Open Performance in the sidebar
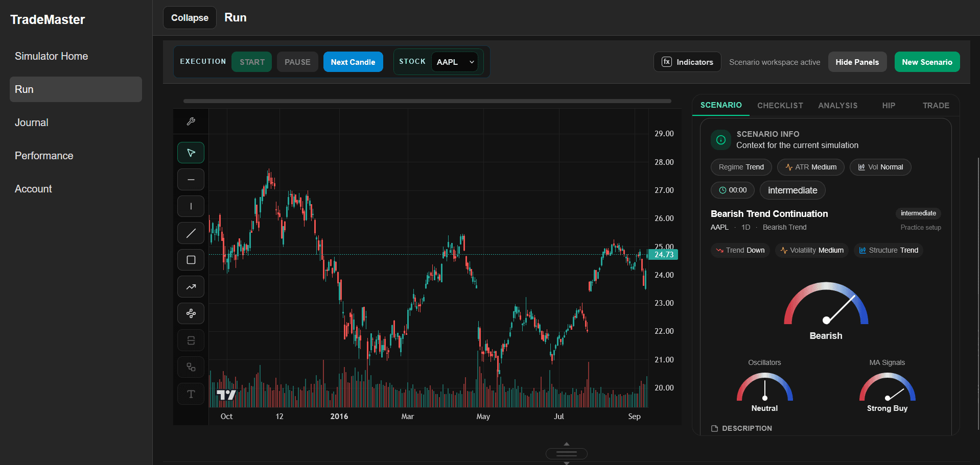The image size is (980, 465). [76, 156]
